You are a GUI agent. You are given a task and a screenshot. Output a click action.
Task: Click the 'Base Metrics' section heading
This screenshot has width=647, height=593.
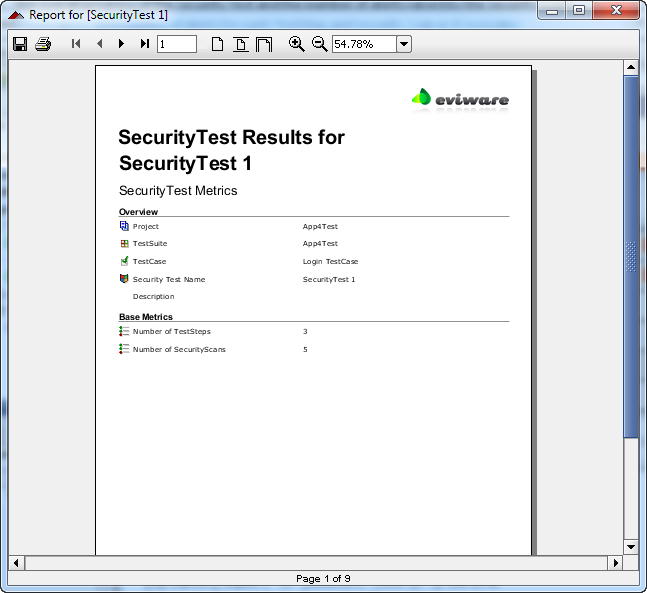pyautogui.click(x=146, y=317)
